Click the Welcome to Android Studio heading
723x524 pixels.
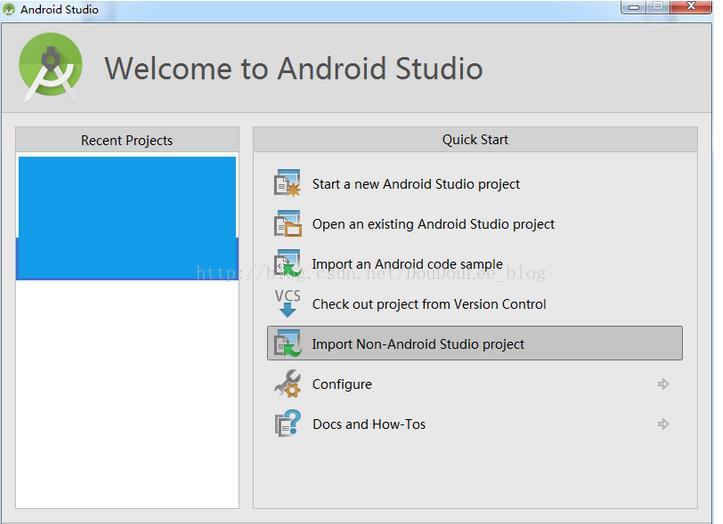click(294, 69)
